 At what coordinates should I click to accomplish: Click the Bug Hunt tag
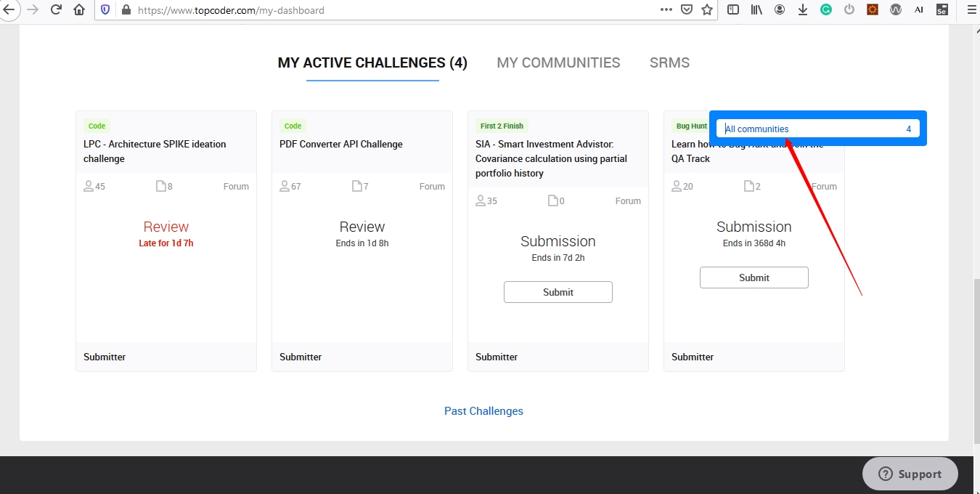pyautogui.click(x=691, y=126)
